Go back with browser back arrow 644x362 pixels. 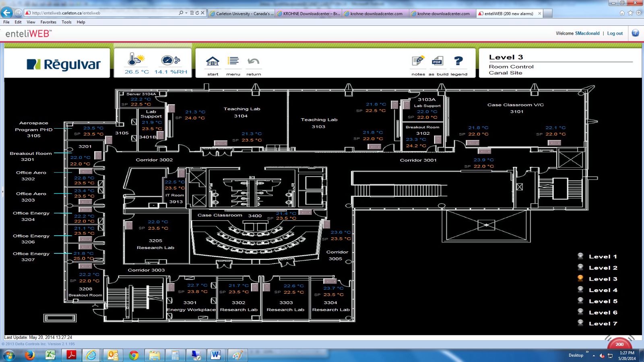(x=7, y=13)
